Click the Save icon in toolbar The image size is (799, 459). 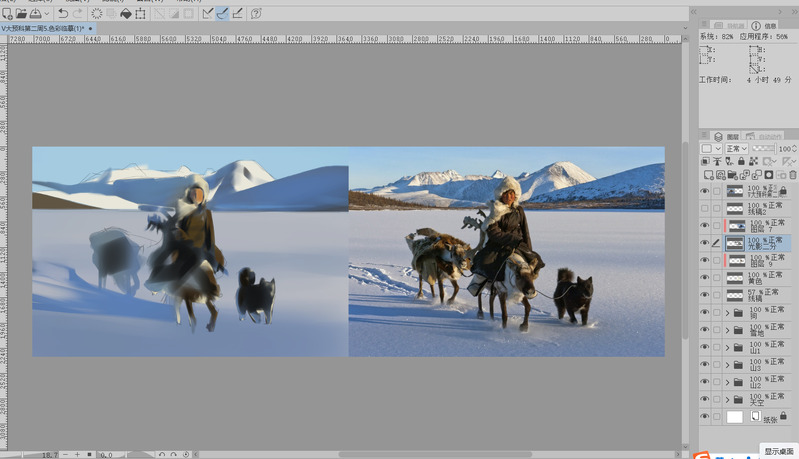click(36, 14)
